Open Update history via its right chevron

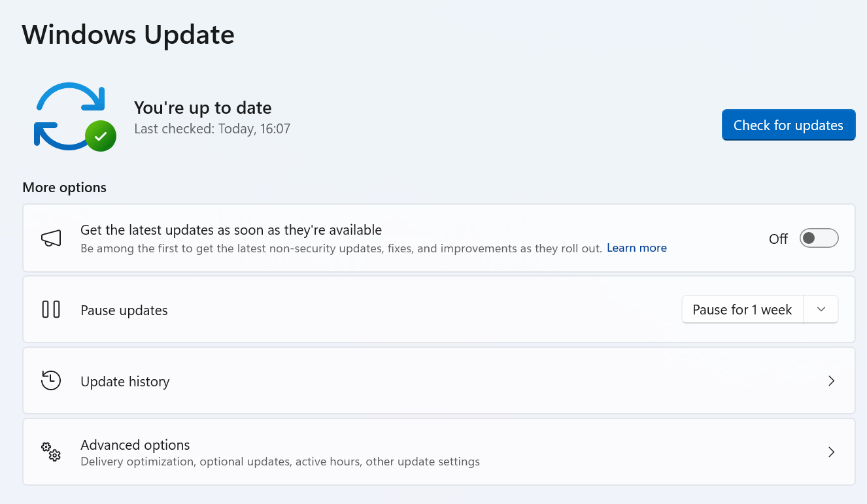coord(831,380)
